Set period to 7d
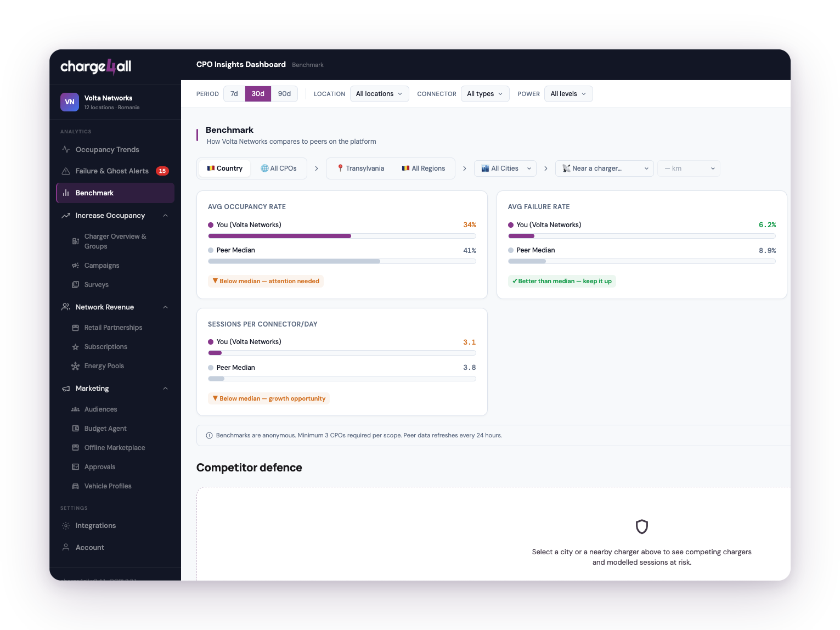Screen dimensions: 840x630 point(234,94)
